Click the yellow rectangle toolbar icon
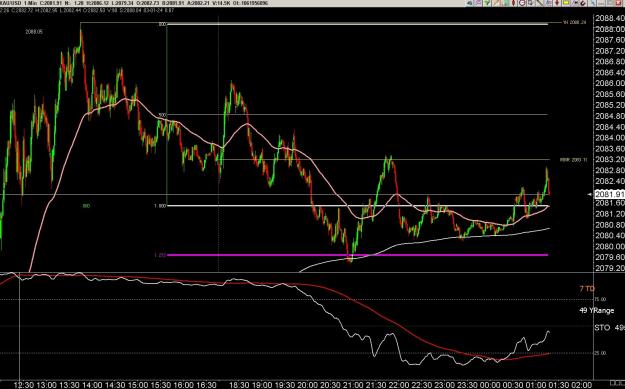The image size is (625, 389). pos(566,3)
